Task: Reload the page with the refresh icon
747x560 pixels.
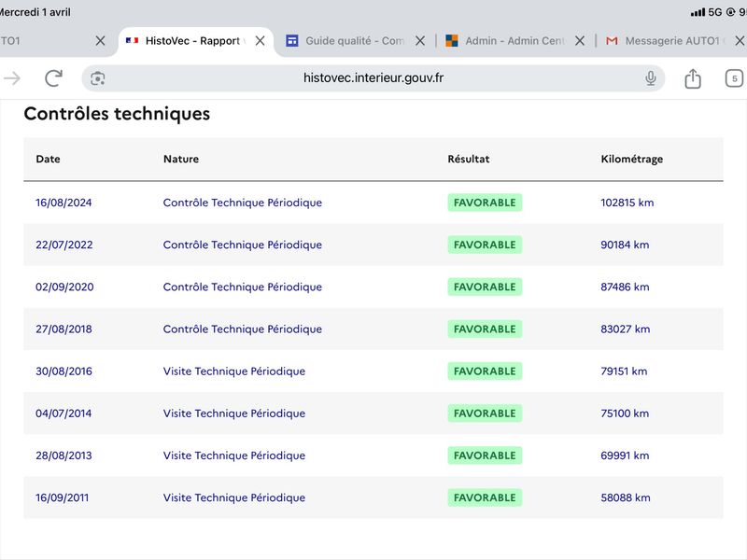Action: coord(53,78)
